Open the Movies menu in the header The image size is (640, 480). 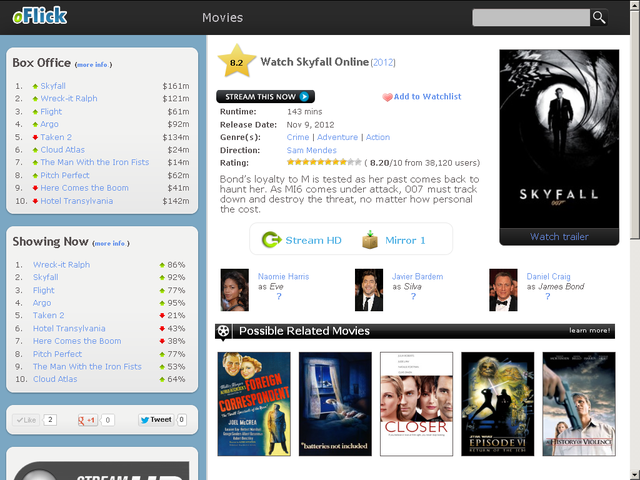[x=222, y=18]
